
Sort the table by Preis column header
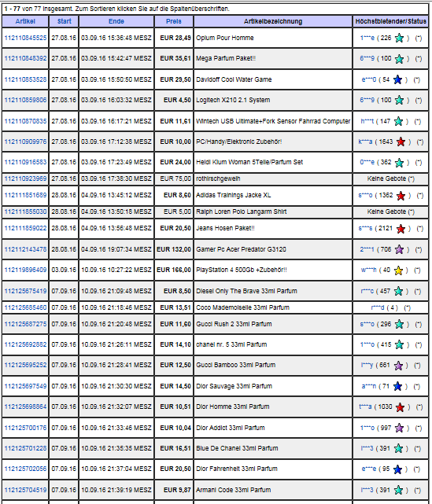(174, 21)
